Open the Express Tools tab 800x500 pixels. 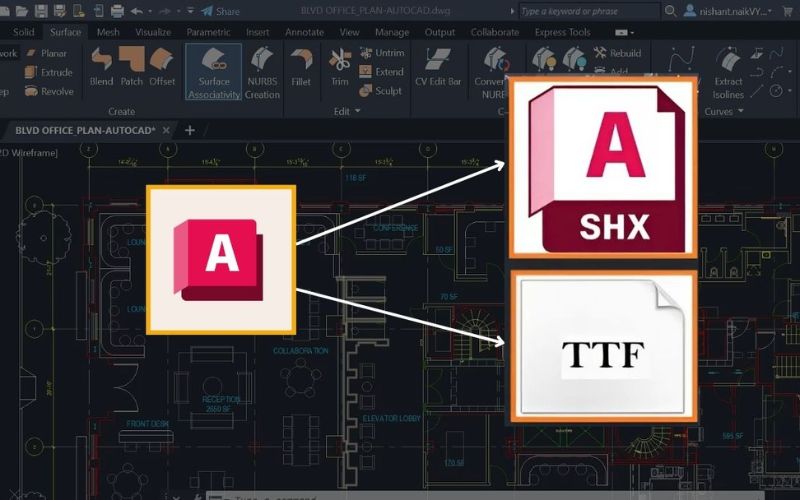(x=563, y=32)
